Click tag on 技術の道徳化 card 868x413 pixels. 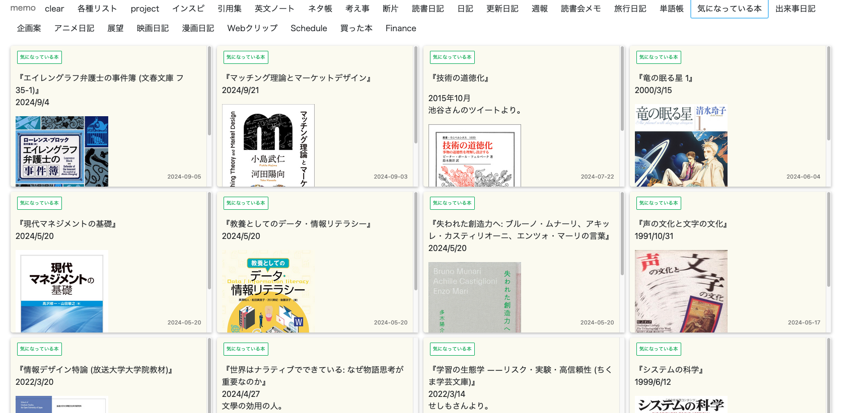452,57
